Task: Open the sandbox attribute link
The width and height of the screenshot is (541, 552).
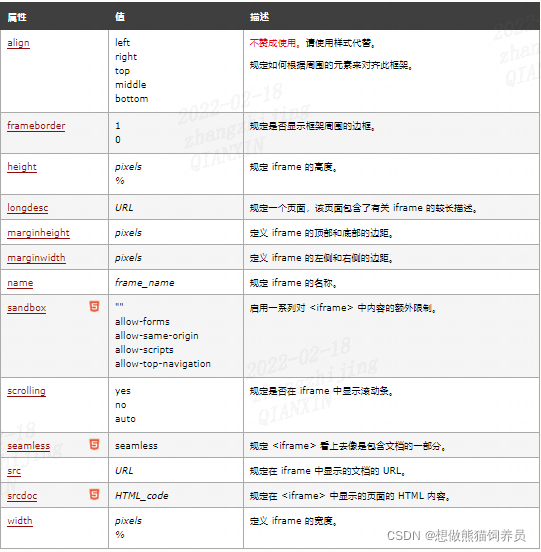Action: 27,308
